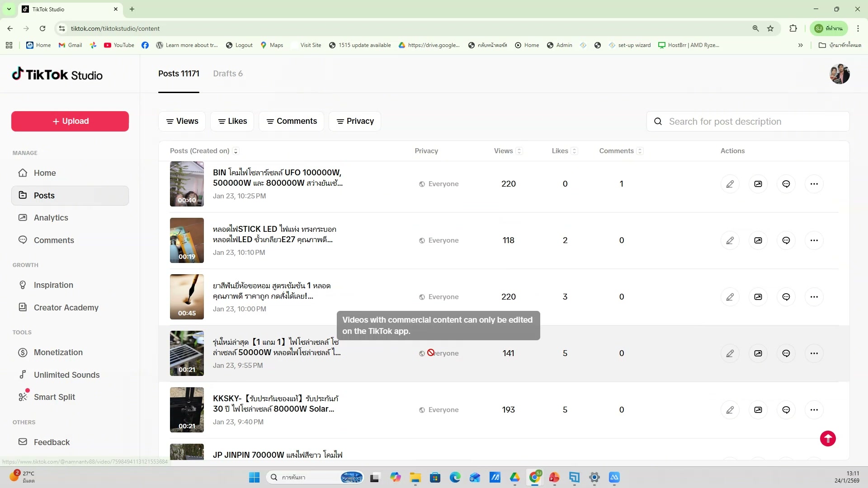
Task: Open the Views filter dropdown
Action: [x=182, y=121]
